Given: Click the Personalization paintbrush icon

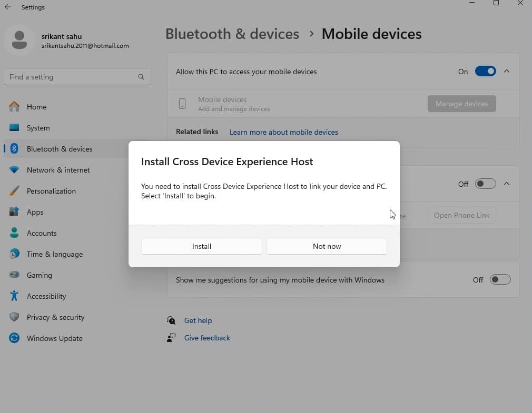Looking at the screenshot, I should tap(14, 191).
